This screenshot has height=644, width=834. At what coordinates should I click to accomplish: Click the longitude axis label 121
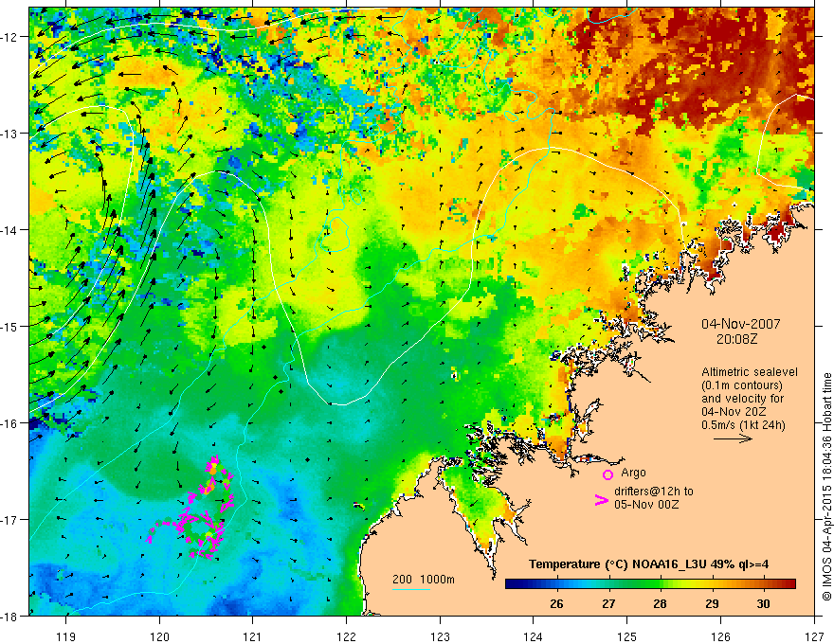pyautogui.click(x=253, y=636)
